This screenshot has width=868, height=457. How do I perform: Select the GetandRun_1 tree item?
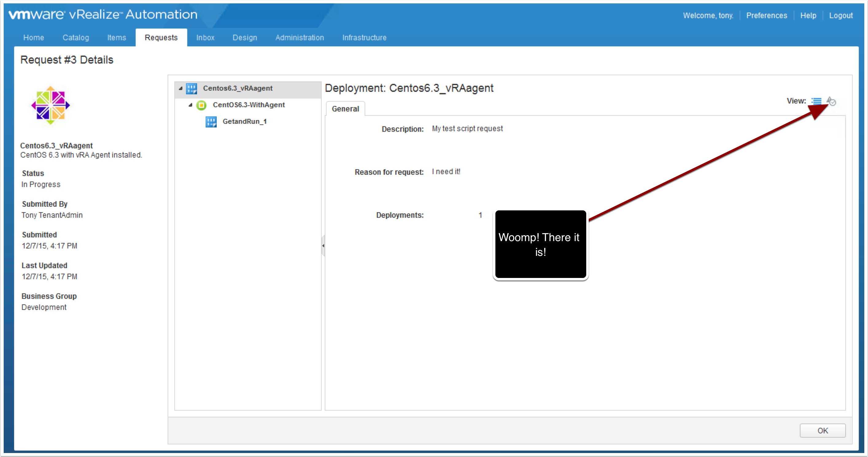click(x=244, y=121)
